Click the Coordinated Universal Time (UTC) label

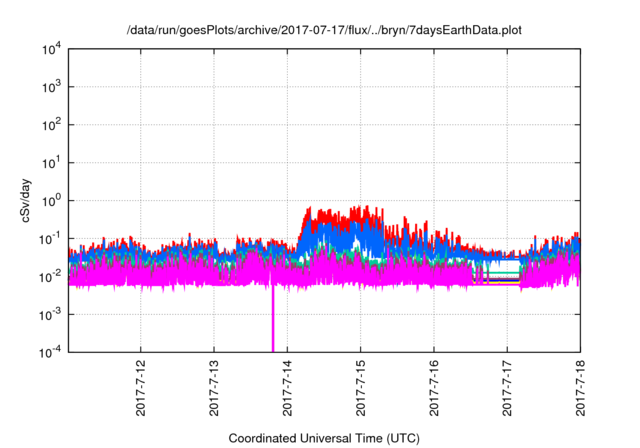[324, 438]
